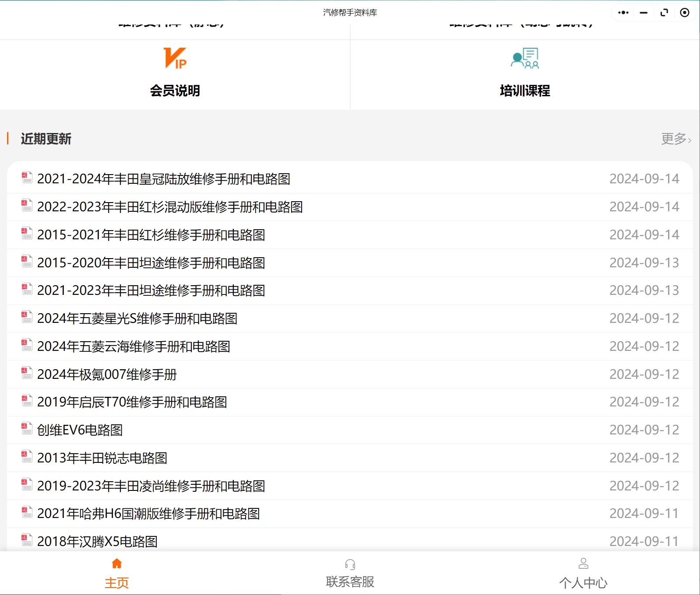Viewport: 700px width, 595px height.
Task: Open 2021年哈弗H6国潮版 manual entry
Action: pyautogui.click(x=148, y=514)
